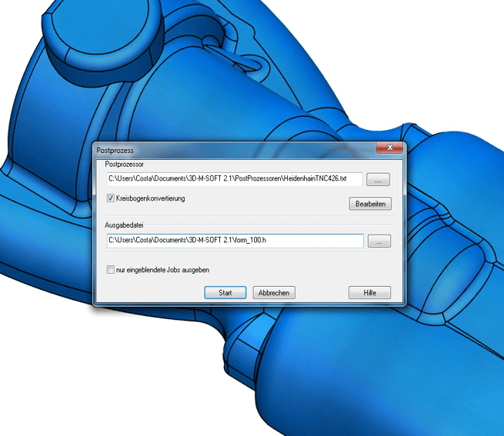Focus the Postprozessor path input field
This screenshot has height=436, width=504.
235,179
